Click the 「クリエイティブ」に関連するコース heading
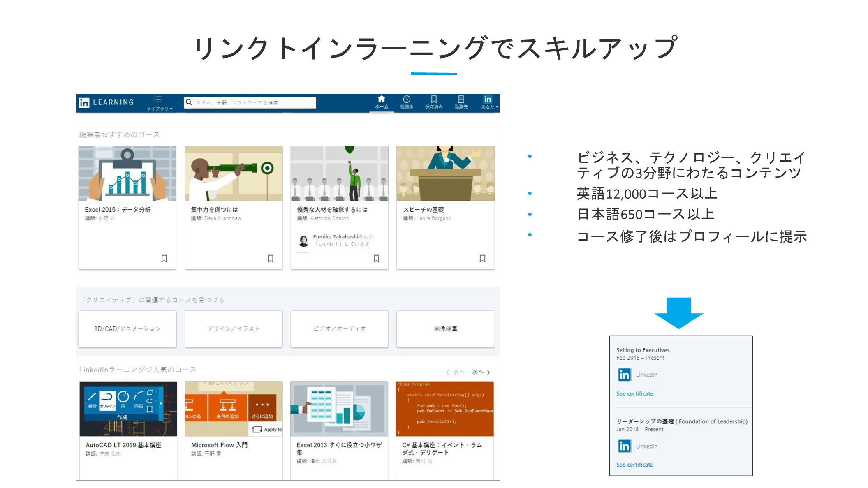Image resolution: width=868 pixels, height=488 pixels. [x=153, y=300]
